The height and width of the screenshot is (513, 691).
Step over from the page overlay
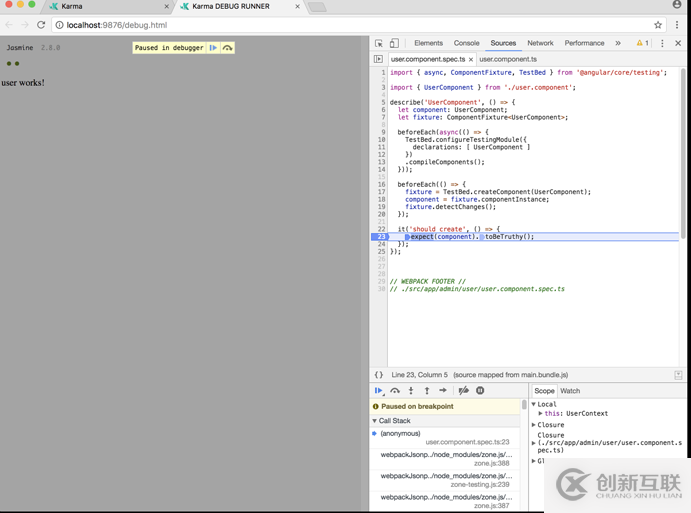pos(227,48)
